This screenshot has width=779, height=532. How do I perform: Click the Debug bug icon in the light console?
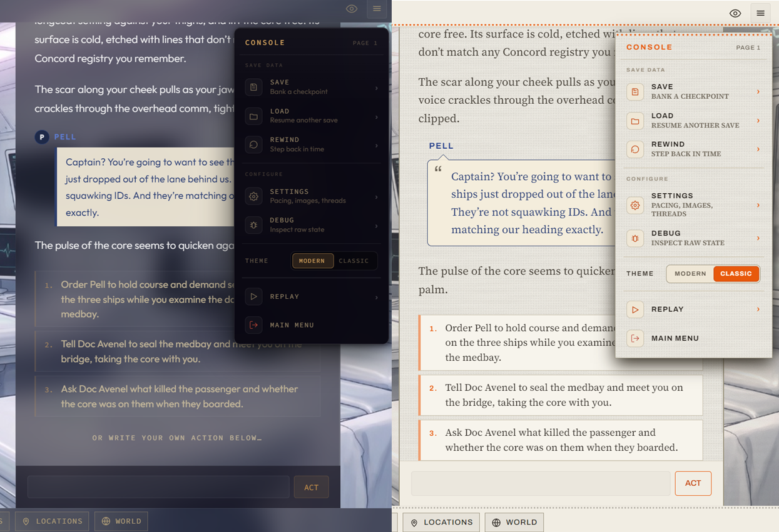[635, 238]
